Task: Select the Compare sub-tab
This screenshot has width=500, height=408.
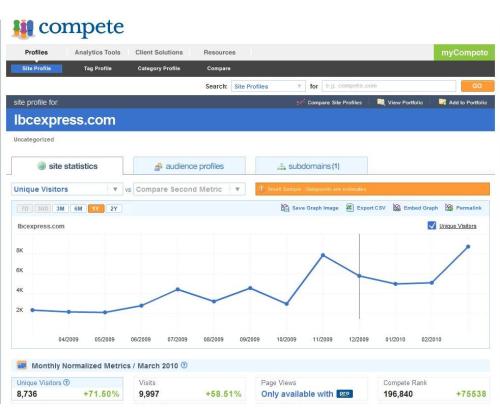Action: 218,68
